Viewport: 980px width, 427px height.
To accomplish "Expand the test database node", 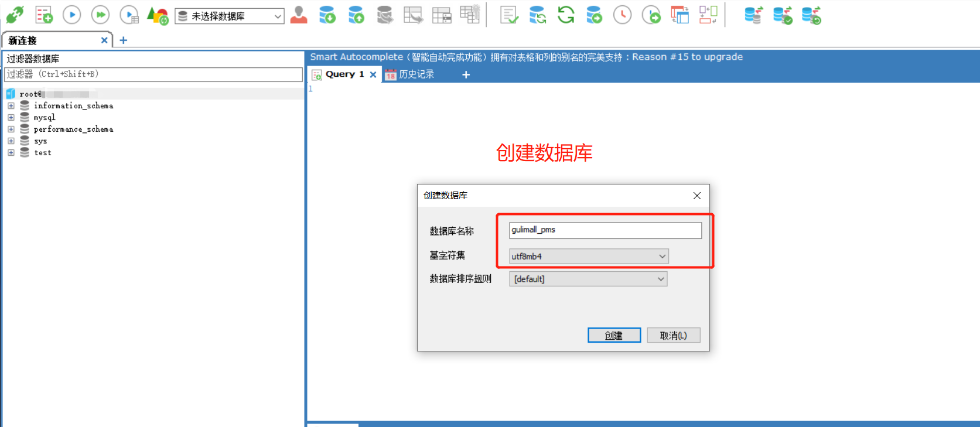I will click(11, 153).
